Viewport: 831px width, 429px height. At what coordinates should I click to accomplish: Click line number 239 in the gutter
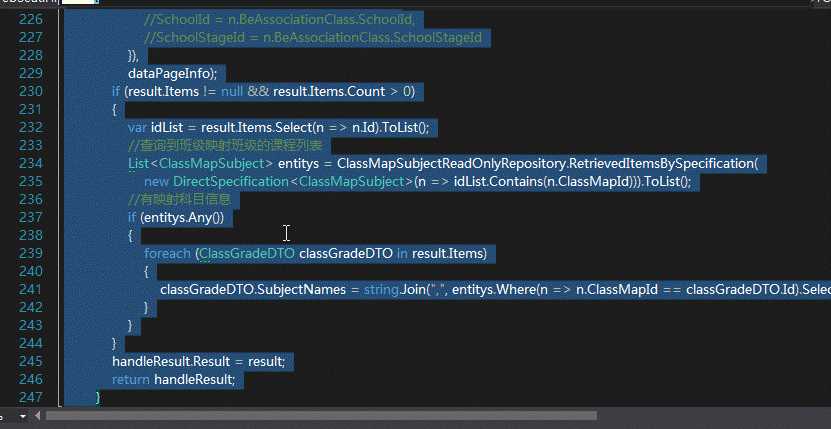click(x=30, y=253)
